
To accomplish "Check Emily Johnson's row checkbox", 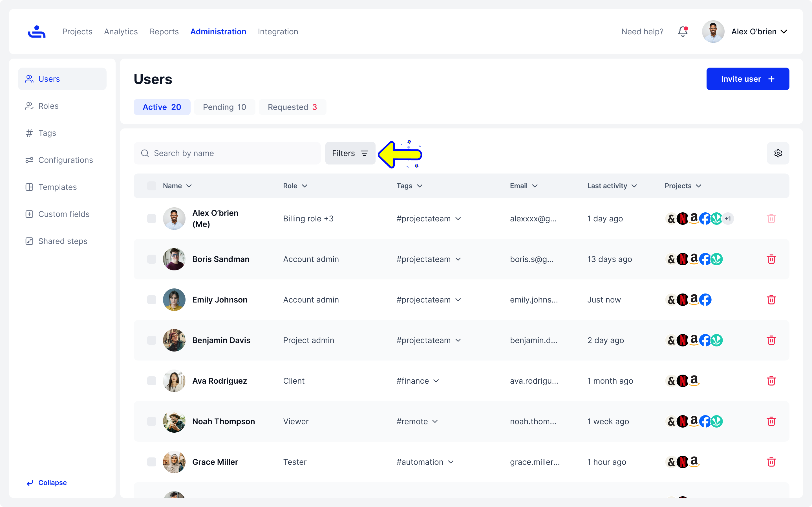I will point(152,300).
